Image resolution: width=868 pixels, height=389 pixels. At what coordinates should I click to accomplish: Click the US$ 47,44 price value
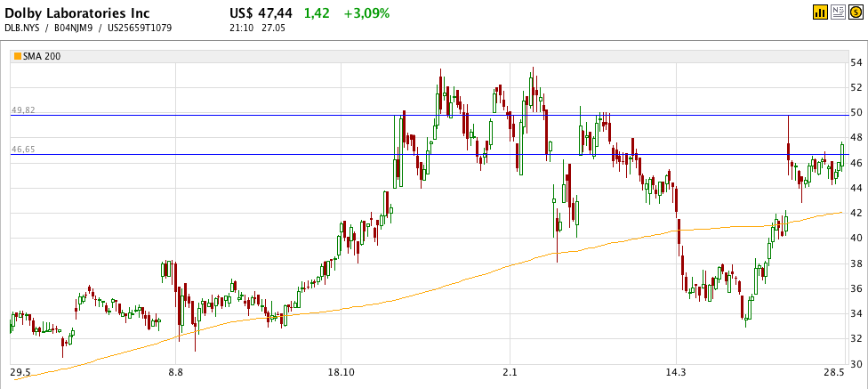click(262, 13)
